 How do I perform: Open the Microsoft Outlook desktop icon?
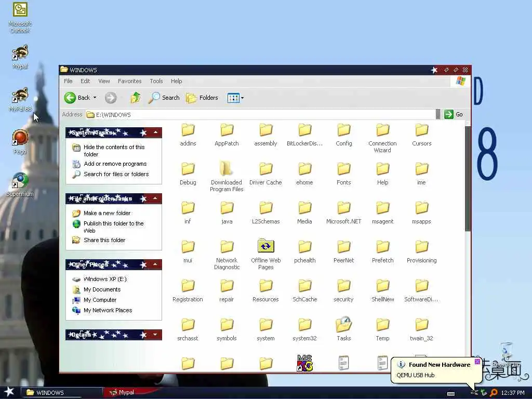point(20,17)
